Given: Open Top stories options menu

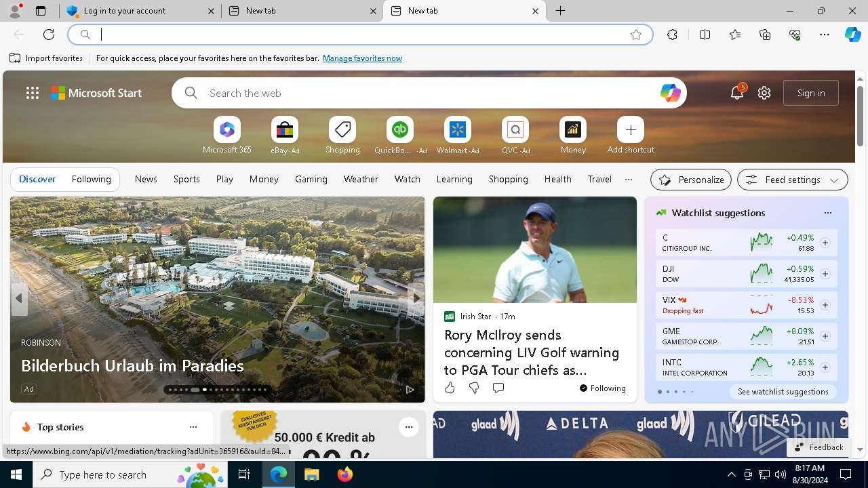Looking at the screenshot, I should coord(193,427).
